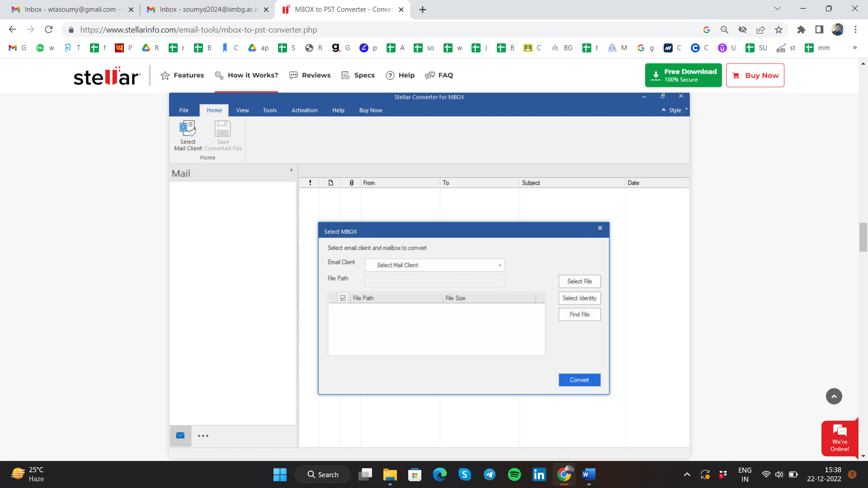Click the taskbar Search box
The width and height of the screenshot is (868, 488).
(323, 474)
